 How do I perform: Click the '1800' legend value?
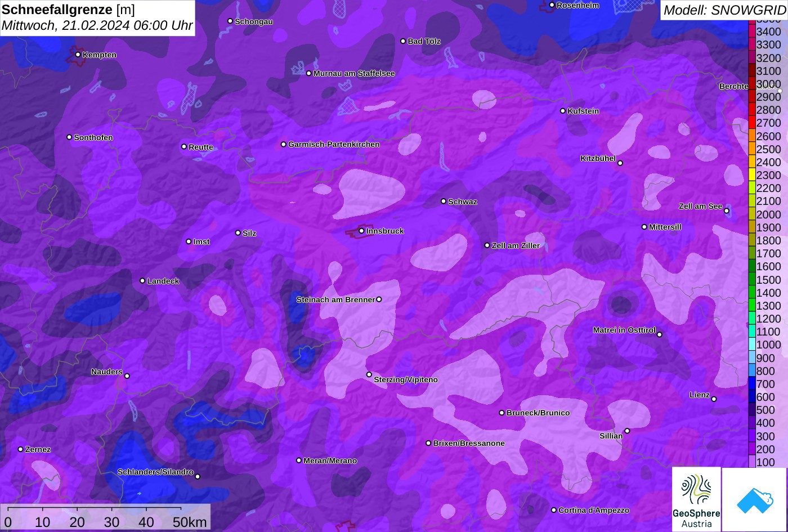(768, 240)
